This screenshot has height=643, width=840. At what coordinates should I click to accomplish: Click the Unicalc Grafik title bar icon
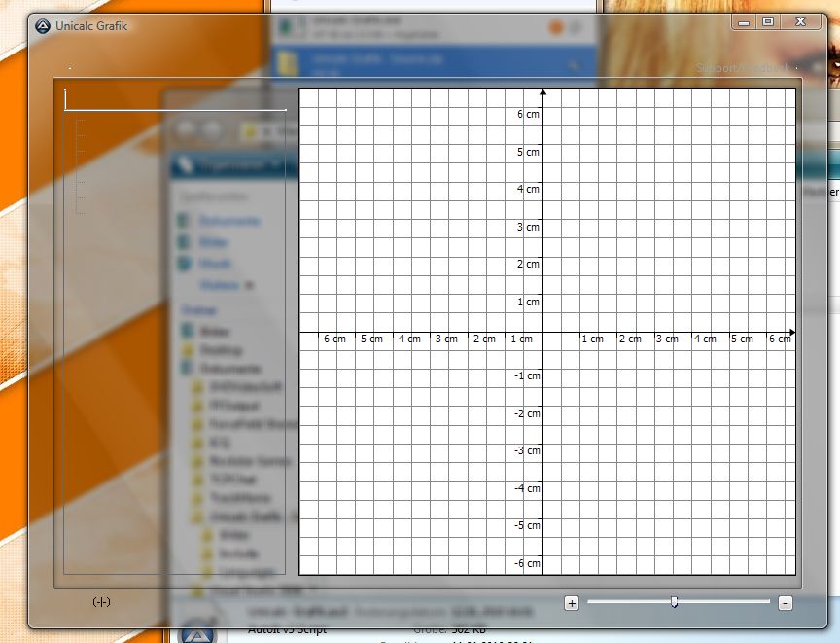coord(42,26)
